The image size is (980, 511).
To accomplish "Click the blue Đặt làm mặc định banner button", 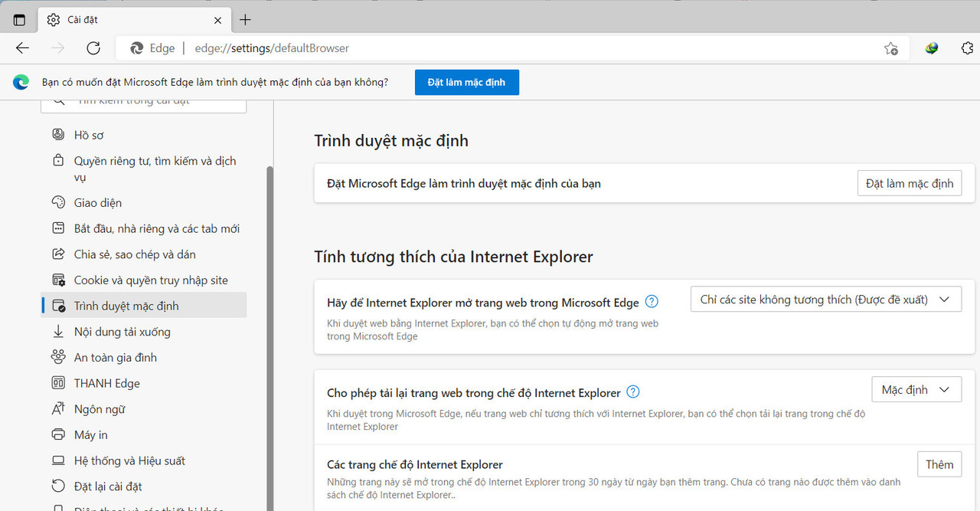I will (x=466, y=82).
